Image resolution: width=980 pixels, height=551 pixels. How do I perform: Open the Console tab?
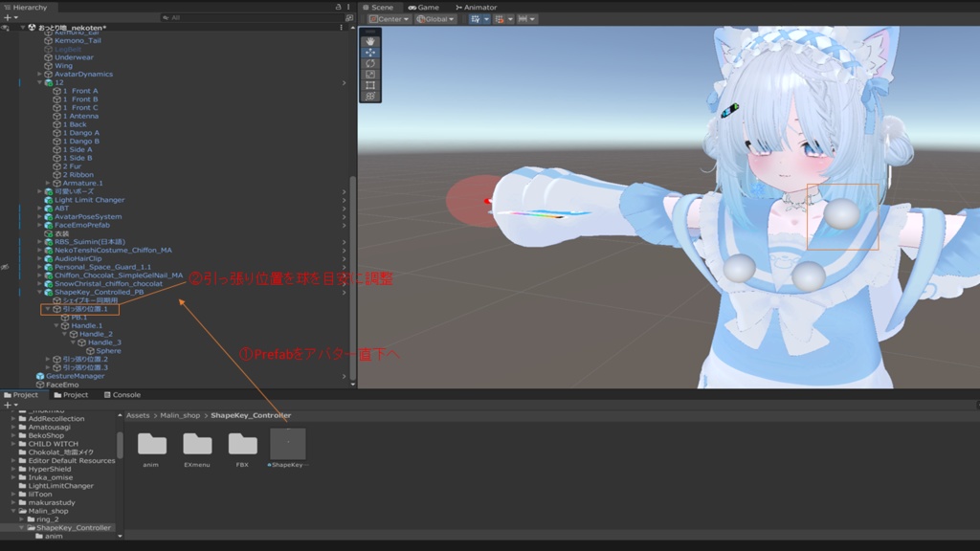click(x=122, y=395)
